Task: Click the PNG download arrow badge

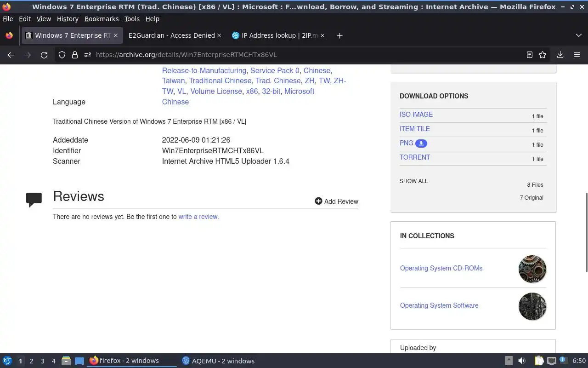Action: point(421,144)
